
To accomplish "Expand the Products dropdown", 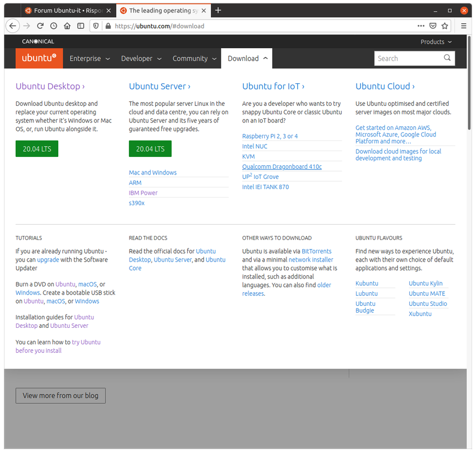I will coord(436,42).
